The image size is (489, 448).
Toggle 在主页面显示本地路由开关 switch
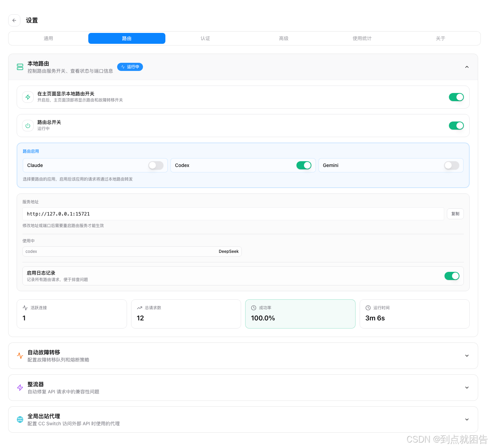click(456, 97)
